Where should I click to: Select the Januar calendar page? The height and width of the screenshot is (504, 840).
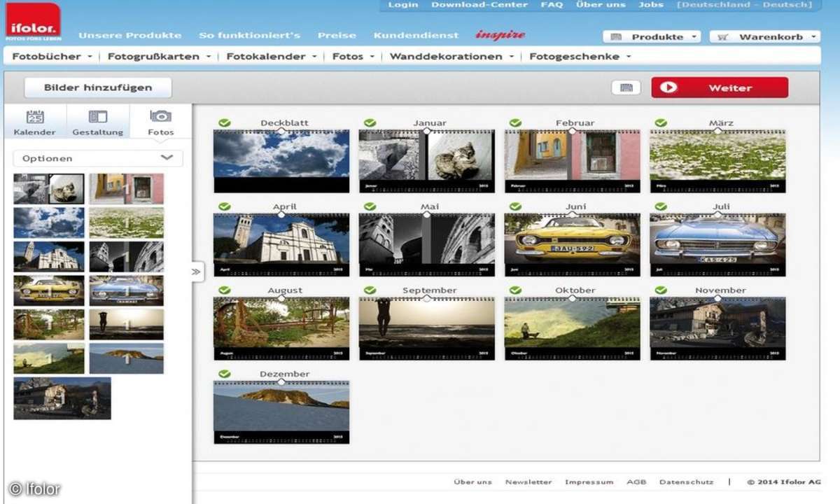pyautogui.click(x=427, y=161)
